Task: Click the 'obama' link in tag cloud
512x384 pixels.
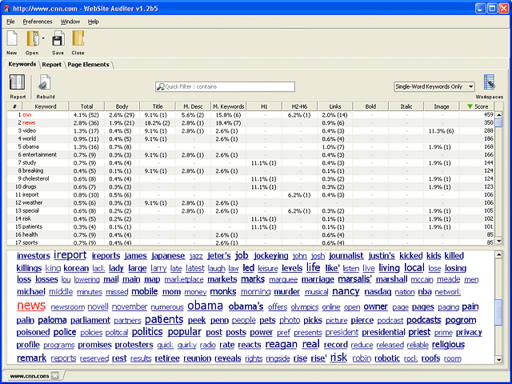Action: coord(205,306)
